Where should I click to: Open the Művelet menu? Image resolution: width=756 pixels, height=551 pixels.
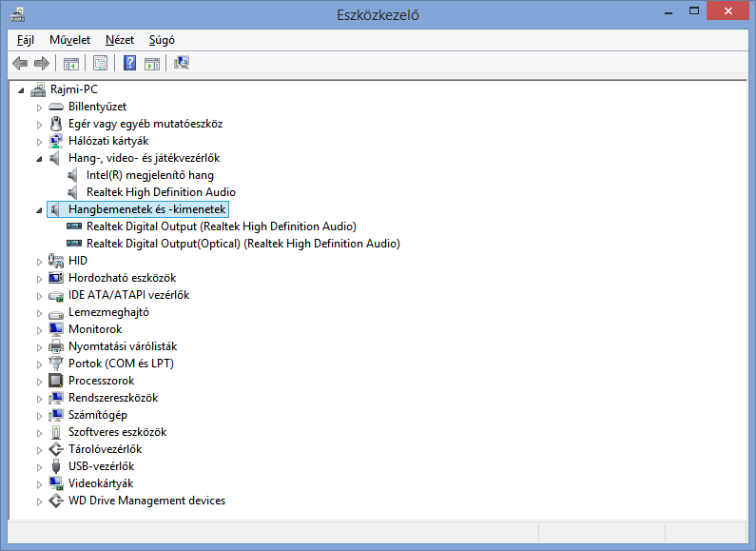[70, 40]
